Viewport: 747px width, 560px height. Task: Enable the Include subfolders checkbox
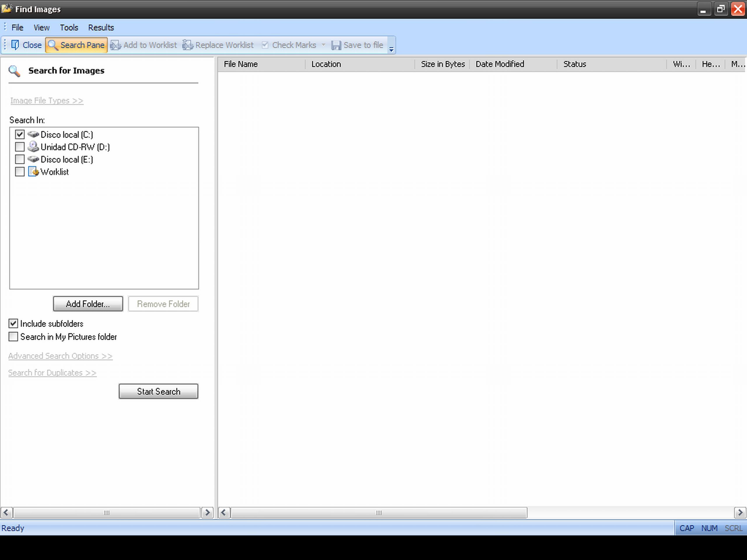[13, 323]
